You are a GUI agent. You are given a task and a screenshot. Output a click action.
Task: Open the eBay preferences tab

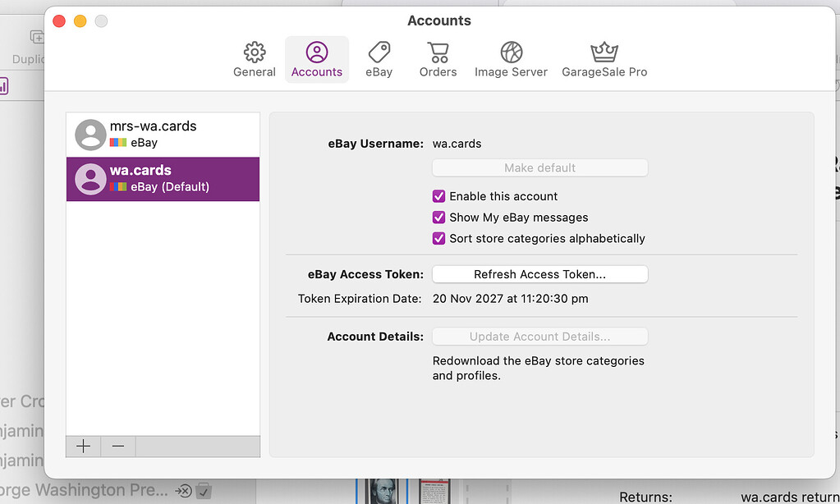pyautogui.click(x=379, y=59)
